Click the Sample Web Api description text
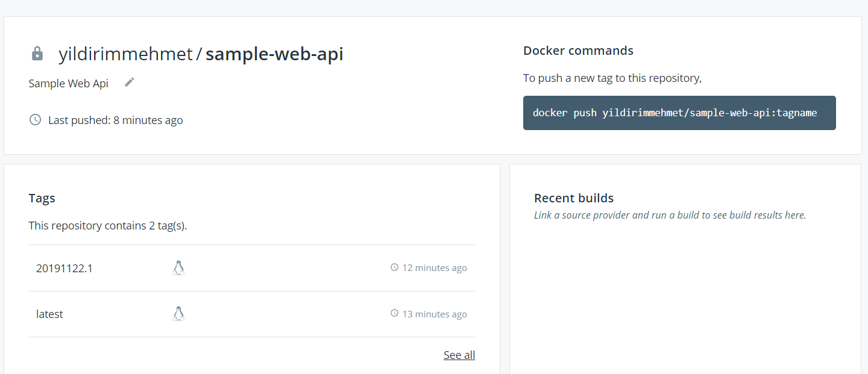 pyautogui.click(x=69, y=83)
